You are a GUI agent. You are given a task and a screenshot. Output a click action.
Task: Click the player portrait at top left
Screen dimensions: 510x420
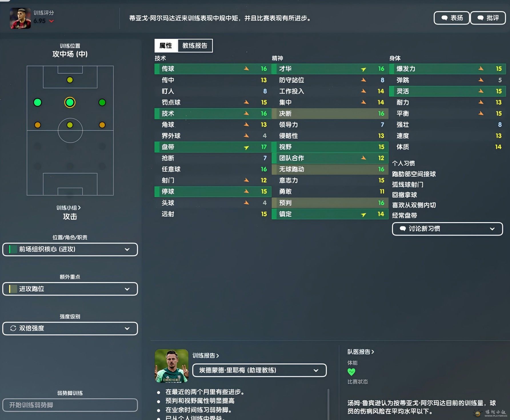pos(20,18)
